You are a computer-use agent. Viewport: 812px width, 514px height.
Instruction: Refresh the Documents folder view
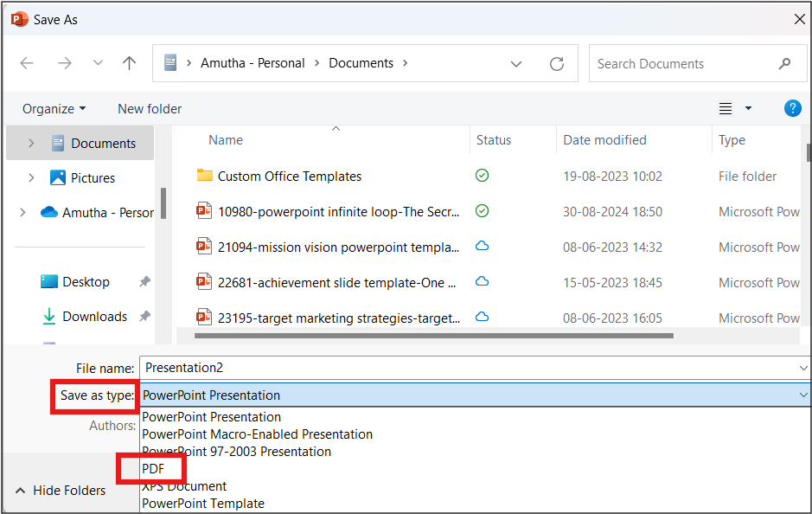click(557, 64)
